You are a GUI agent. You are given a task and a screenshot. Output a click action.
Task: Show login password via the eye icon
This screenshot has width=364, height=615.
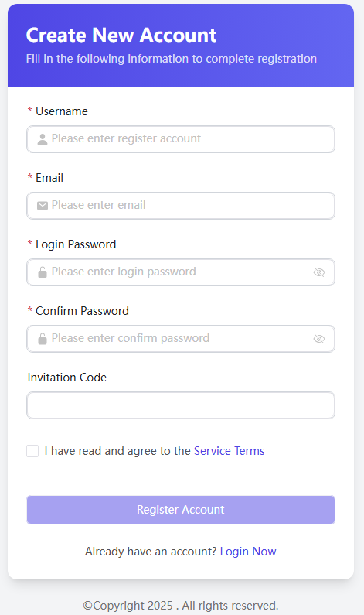point(319,272)
